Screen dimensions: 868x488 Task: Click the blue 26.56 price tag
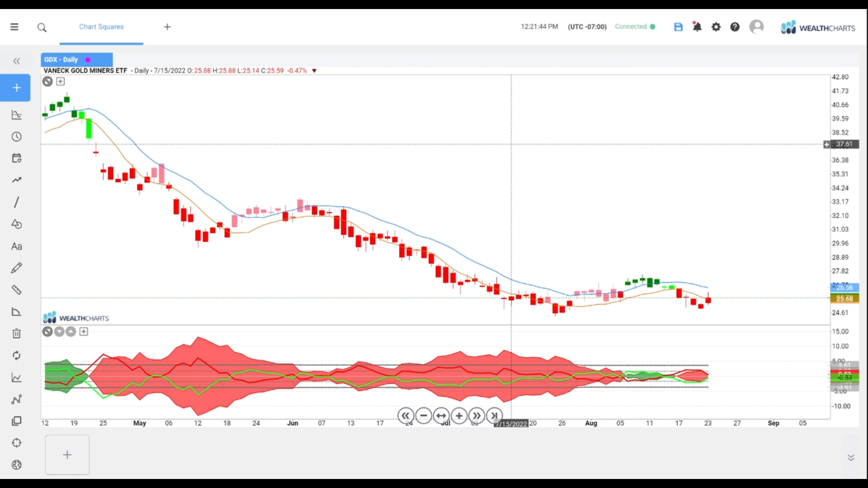pyautogui.click(x=844, y=288)
